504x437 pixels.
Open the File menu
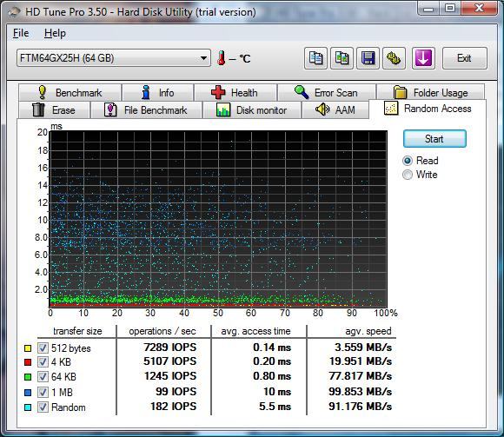pyautogui.click(x=21, y=33)
